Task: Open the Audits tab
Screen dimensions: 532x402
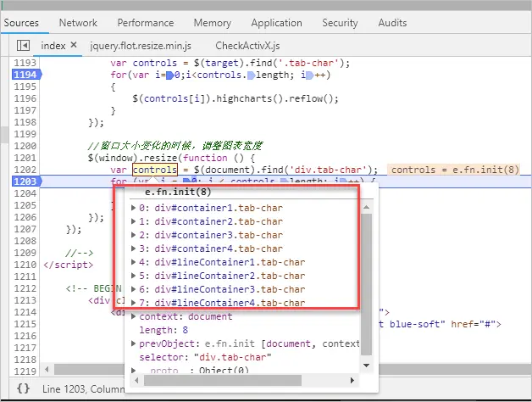Action: pos(392,23)
